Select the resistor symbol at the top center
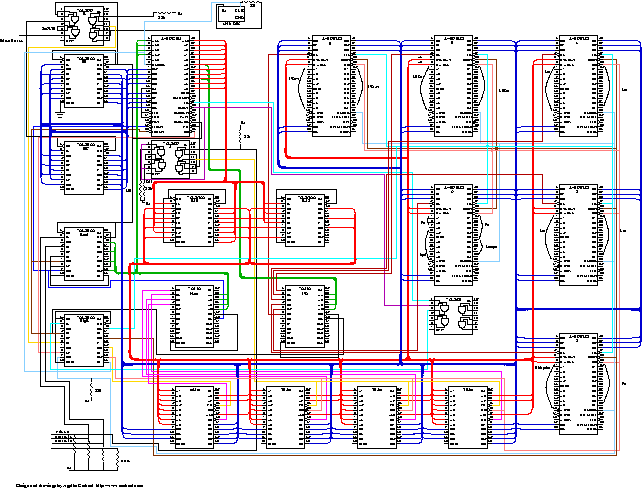Image resolution: width=643 pixels, height=488 pixels. pyautogui.click(x=242, y=135)
